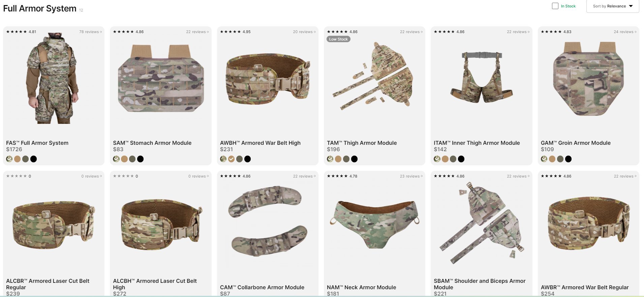The image size is (644, 297).
Task: Pick tan swatch for ITAM Inner Thigh Armor Module
Action: click(445, 159)
